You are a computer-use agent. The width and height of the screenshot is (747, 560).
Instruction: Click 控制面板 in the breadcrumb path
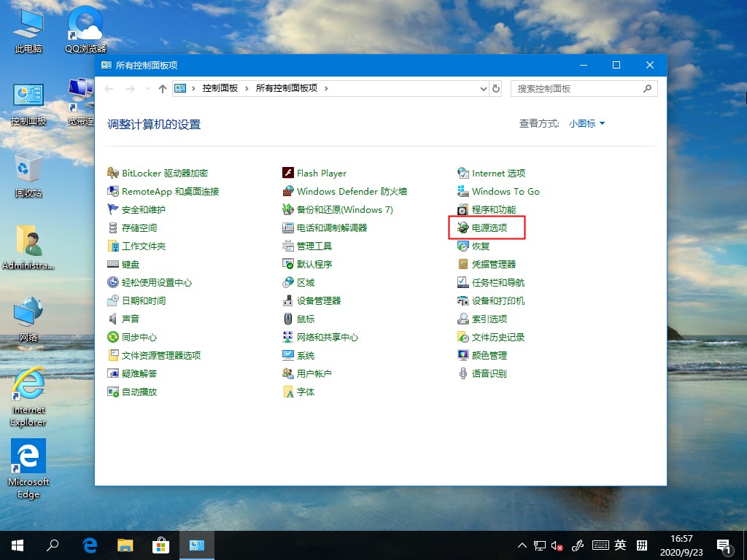[x=220, y=88]
